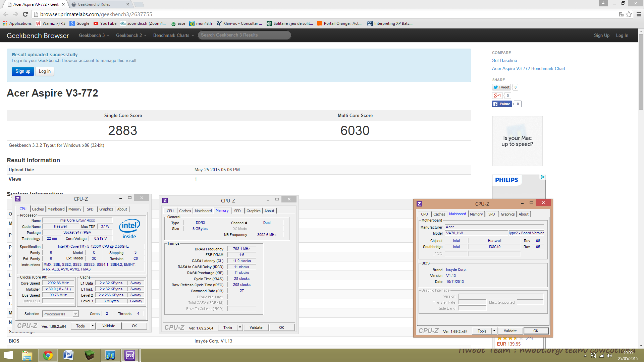Click Sign Up in the top navbar
This screenshot has height=362, width=644.
coord(602,35)
